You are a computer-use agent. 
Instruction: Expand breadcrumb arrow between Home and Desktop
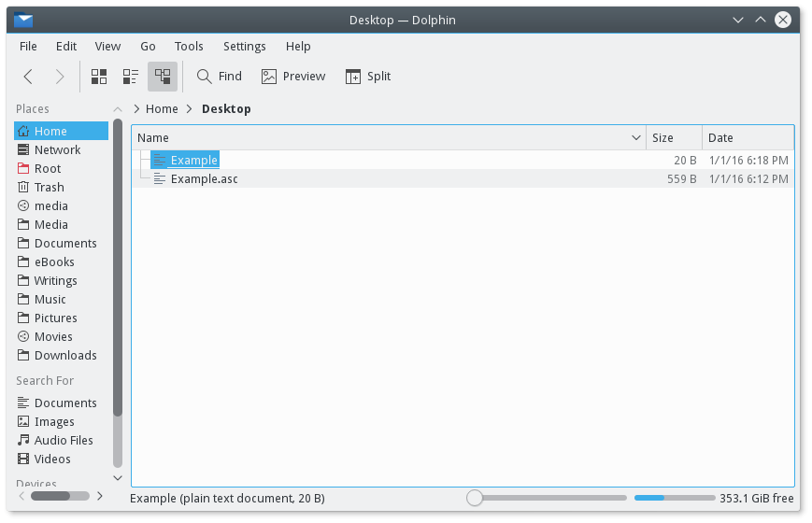click(190, 108)
